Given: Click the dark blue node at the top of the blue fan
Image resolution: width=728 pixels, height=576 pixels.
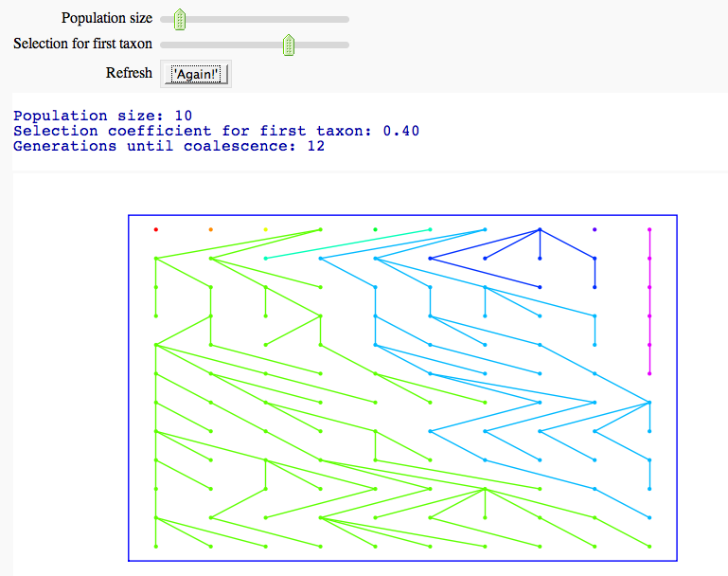Looking at the screenshot, I should coord(540,229).
